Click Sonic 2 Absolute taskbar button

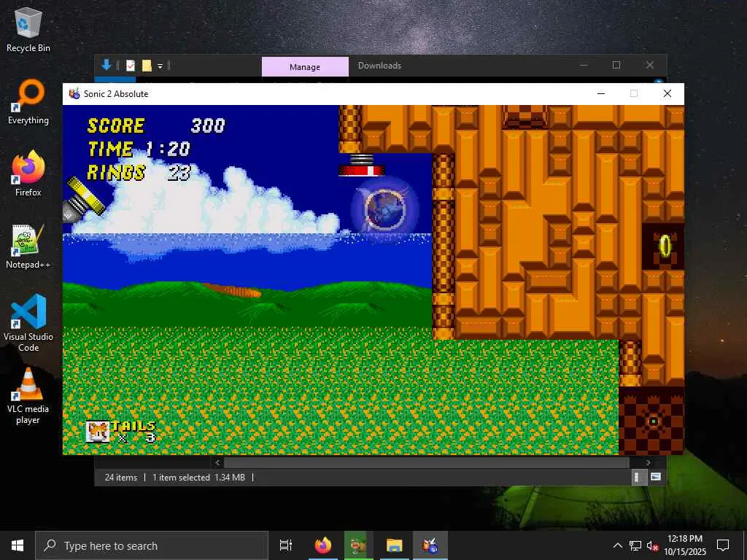(430, 545)
